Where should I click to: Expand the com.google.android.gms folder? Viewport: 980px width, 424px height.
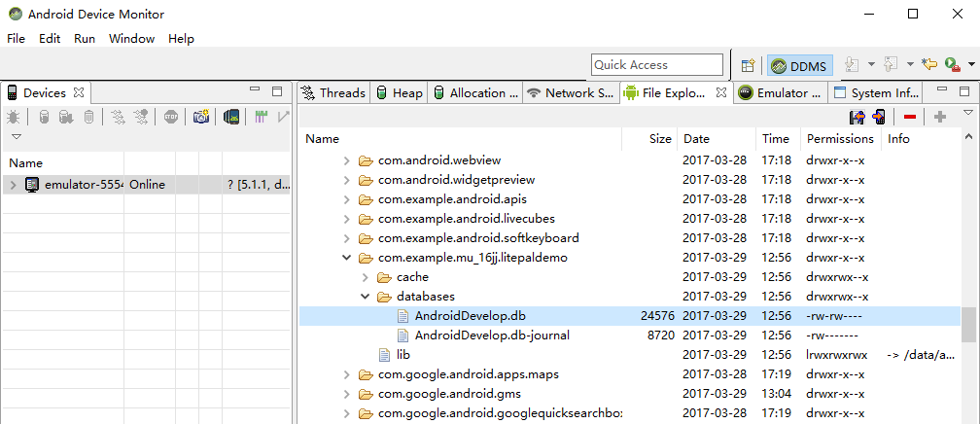[347, 394]
